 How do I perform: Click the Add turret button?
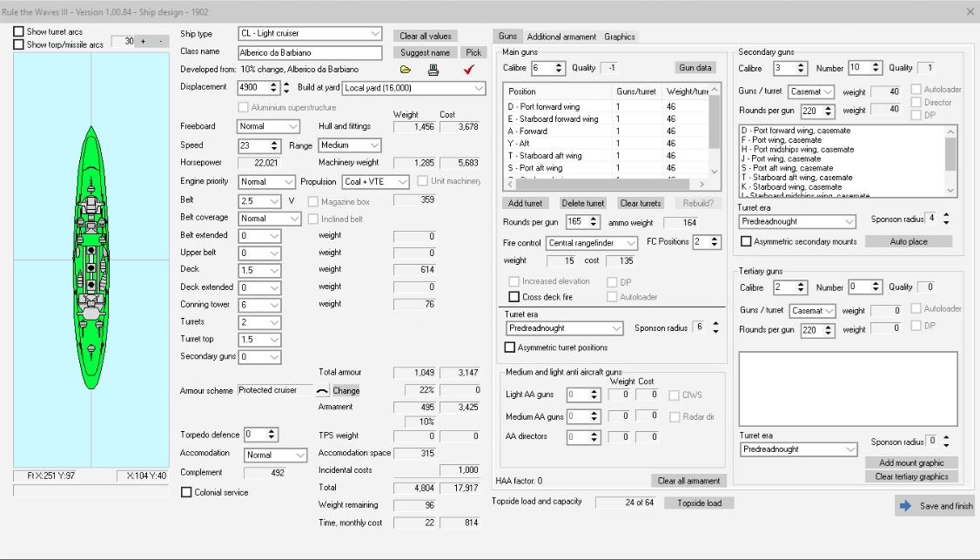[x=526, y=203]
